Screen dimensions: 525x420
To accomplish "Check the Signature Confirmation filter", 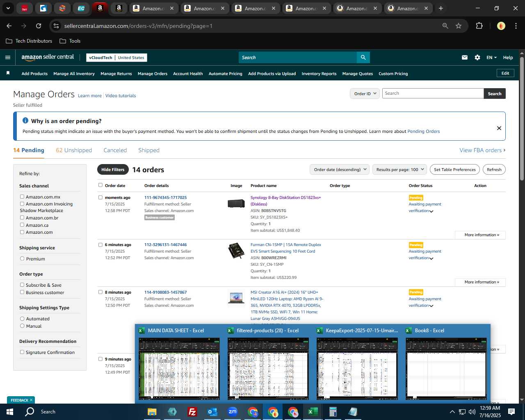I will (22, 352).
